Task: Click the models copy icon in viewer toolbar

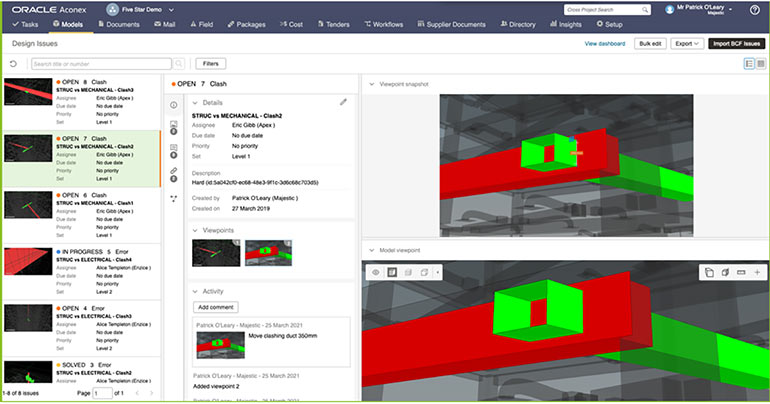Action: 709,272
